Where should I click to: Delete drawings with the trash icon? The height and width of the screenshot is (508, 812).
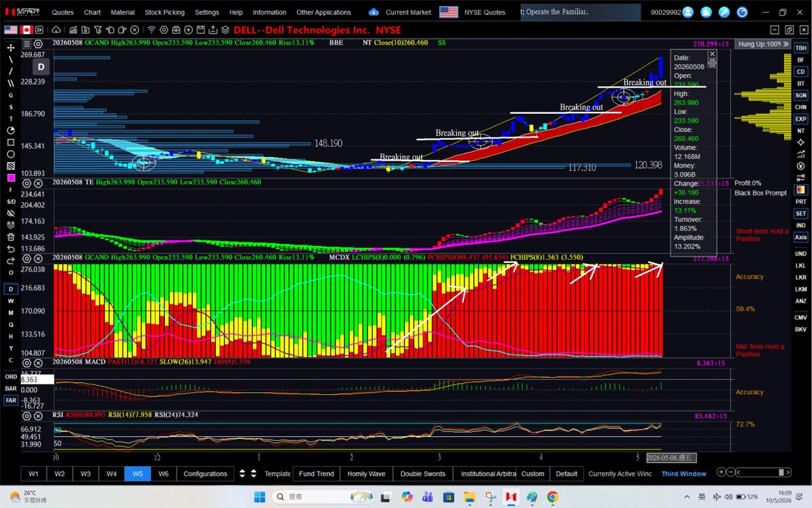coord(11,236)
